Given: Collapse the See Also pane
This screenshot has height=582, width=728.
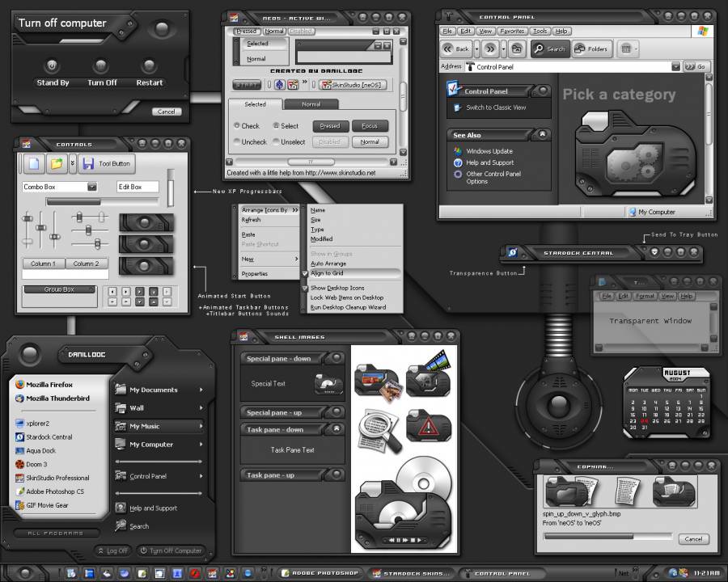Looking at the screenshot, I should tap(543, 135).
